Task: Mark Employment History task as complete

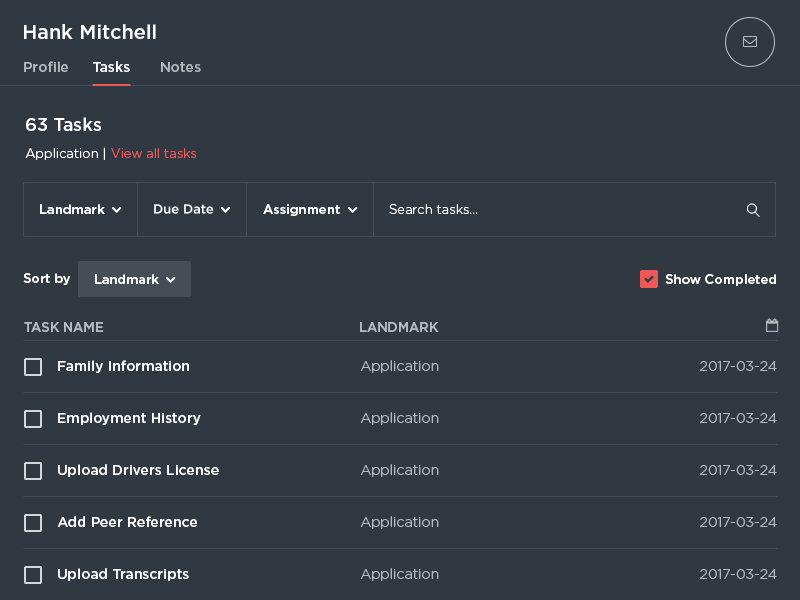Action: pyautogui.click(x=33, y=419)
